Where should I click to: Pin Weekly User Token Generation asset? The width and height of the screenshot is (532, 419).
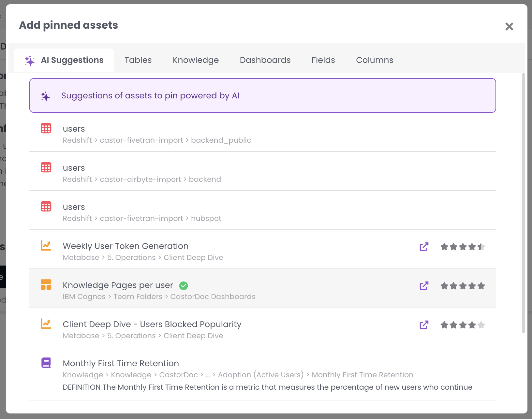(126, 246)
